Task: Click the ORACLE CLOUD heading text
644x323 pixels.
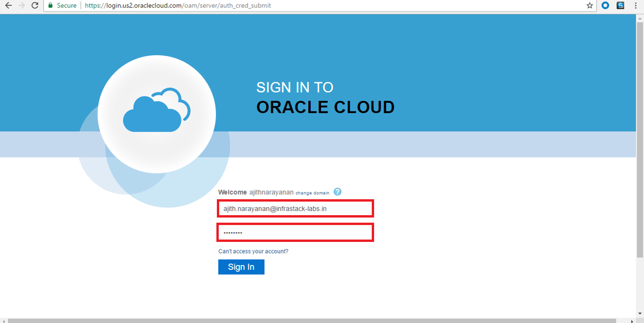Action: click(325, 107)
